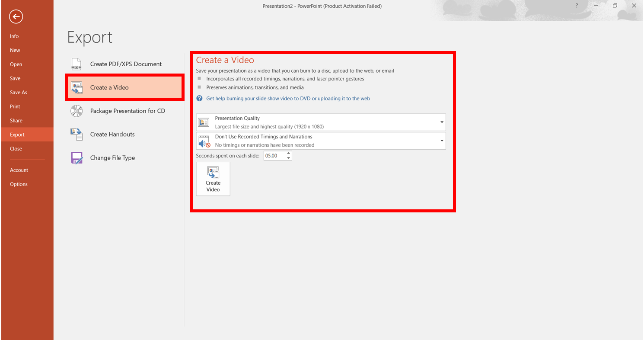Go to the Open page
This screenshot has width=644, height=340.
(27, 64)
